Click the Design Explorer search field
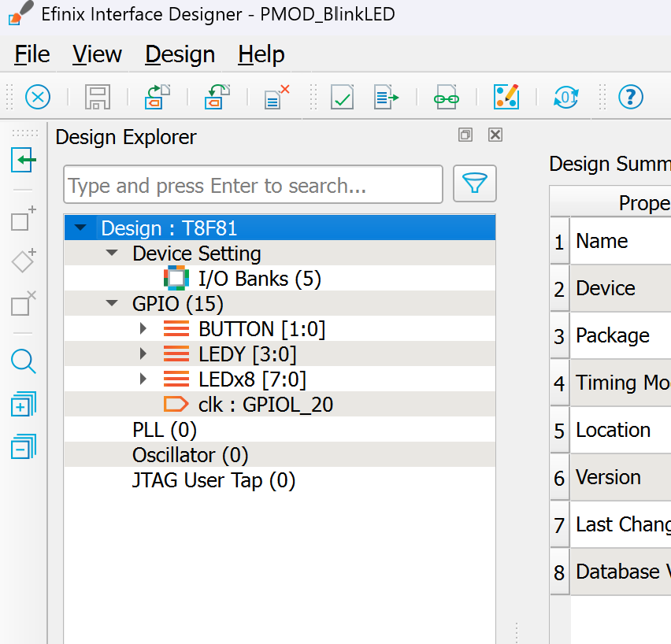 253,184
